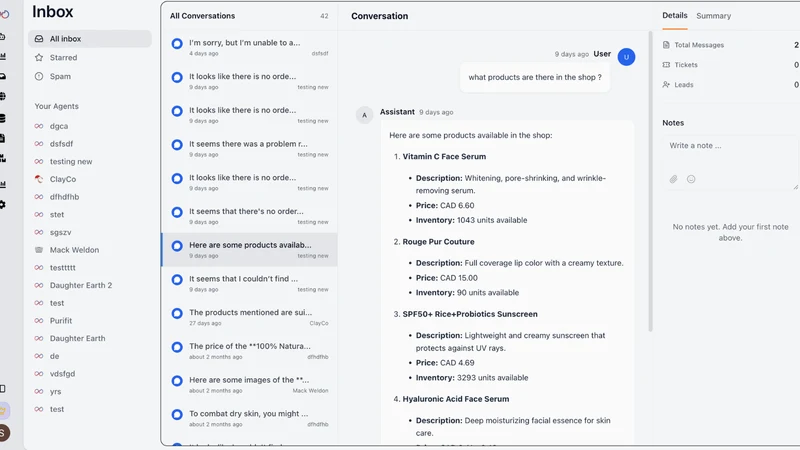Click the conversation count 42

click(x=324, y=16)
